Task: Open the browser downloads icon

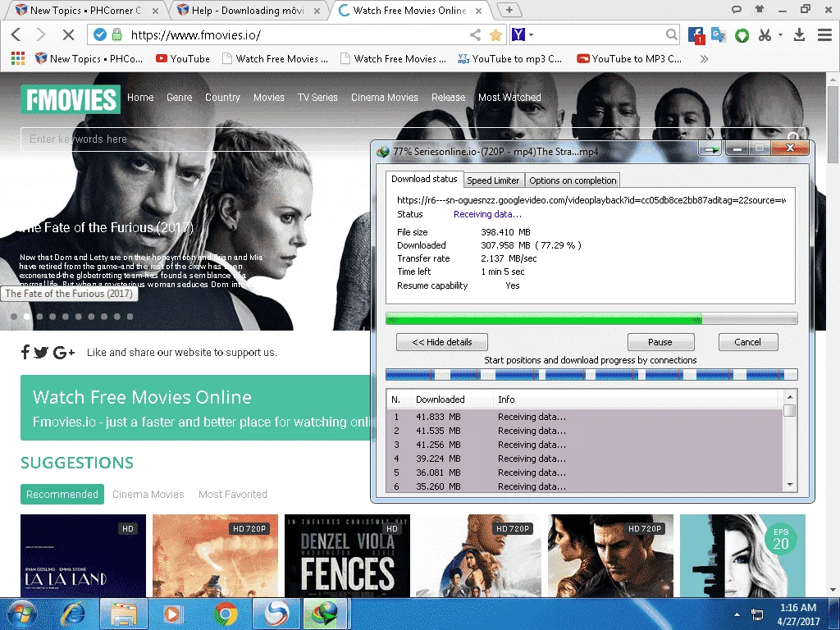Action: click(x=799, y=35)
